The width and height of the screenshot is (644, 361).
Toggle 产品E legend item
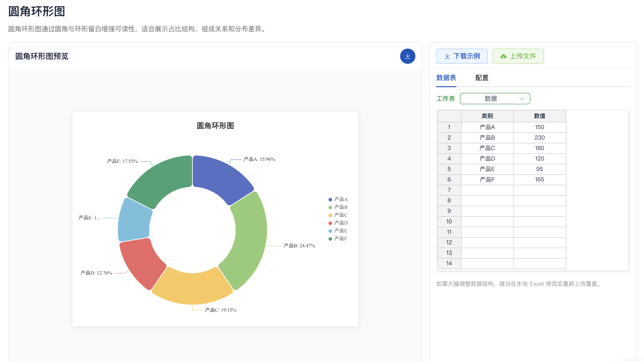coord(338,231)
